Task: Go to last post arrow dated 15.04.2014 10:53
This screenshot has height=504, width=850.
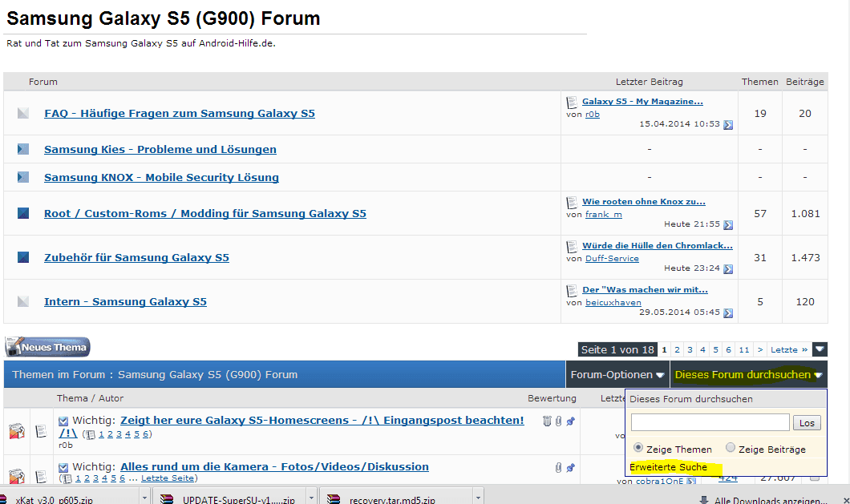Action: pos(728,125)
